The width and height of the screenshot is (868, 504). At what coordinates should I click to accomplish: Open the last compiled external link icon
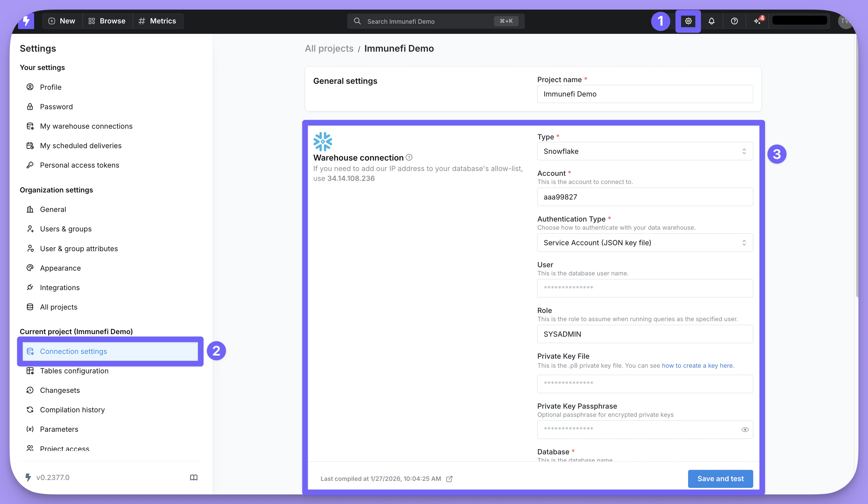click(x=449, y=479)
